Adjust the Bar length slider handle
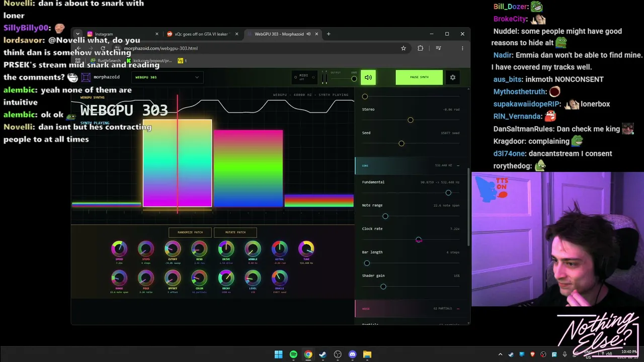 click(x=367, y=263)
